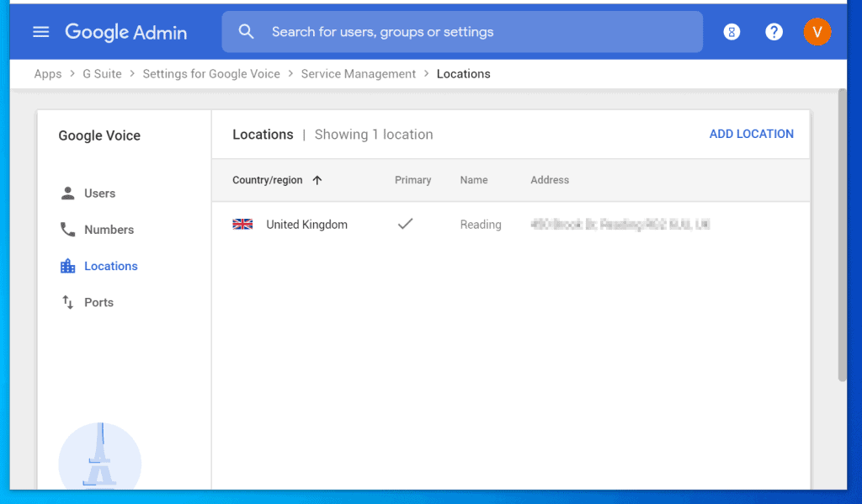Viewport: 862px width, 504px height.
Task: Click the blurred address of Reading location
Action: click(620, 225)
